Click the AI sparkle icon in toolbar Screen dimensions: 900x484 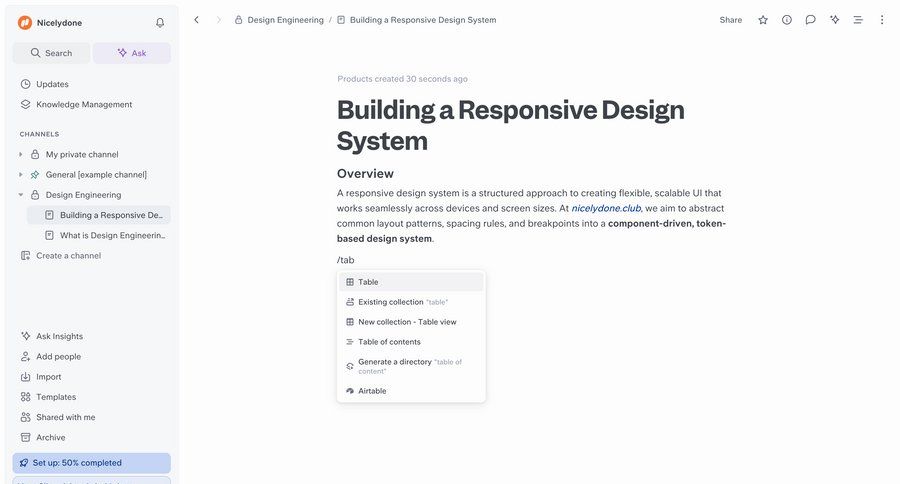834,20
